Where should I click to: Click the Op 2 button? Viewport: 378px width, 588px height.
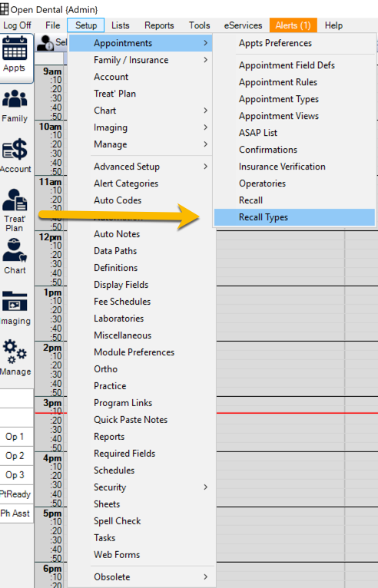(x=16, y=456)
